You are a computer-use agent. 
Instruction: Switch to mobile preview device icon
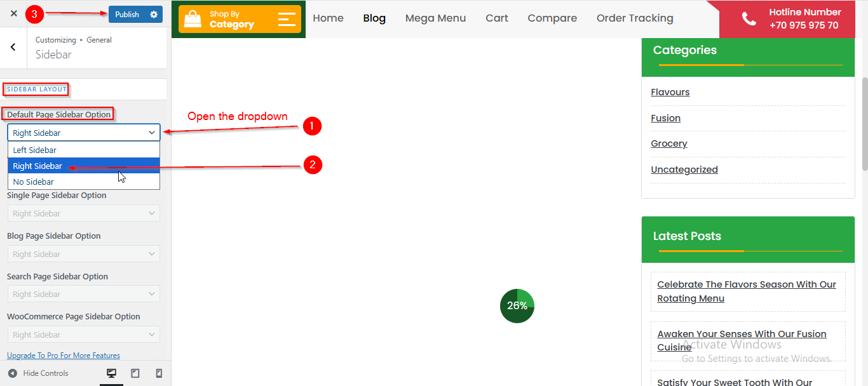(x=159, y=373)
